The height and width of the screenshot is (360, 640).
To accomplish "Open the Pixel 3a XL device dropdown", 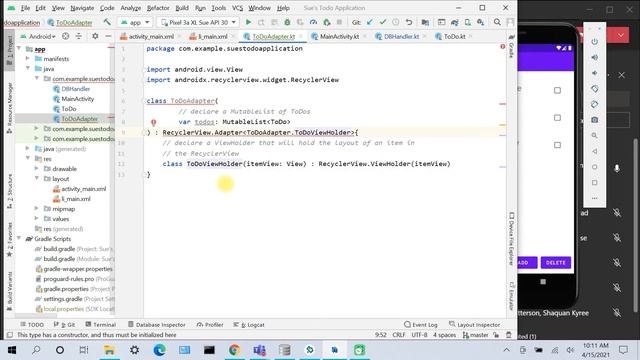I will pyautogui.click(x=199, y=22).
